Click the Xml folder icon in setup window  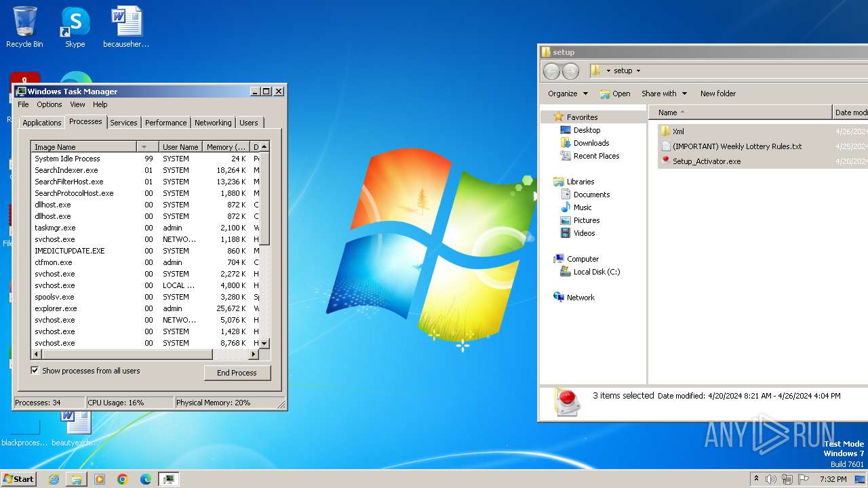[665, 131]
